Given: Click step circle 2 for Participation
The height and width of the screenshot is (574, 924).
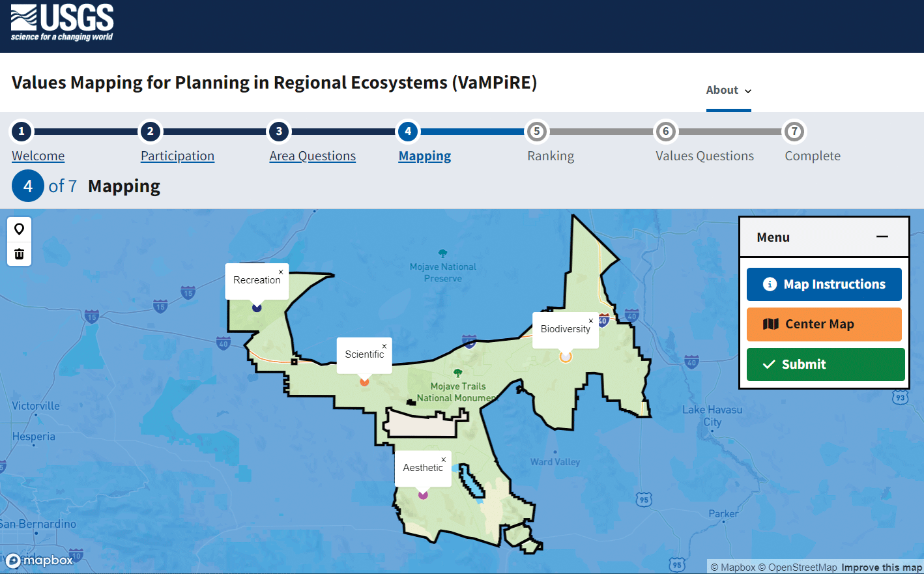Looking at the screenshot, I should [x=150, y=131].
